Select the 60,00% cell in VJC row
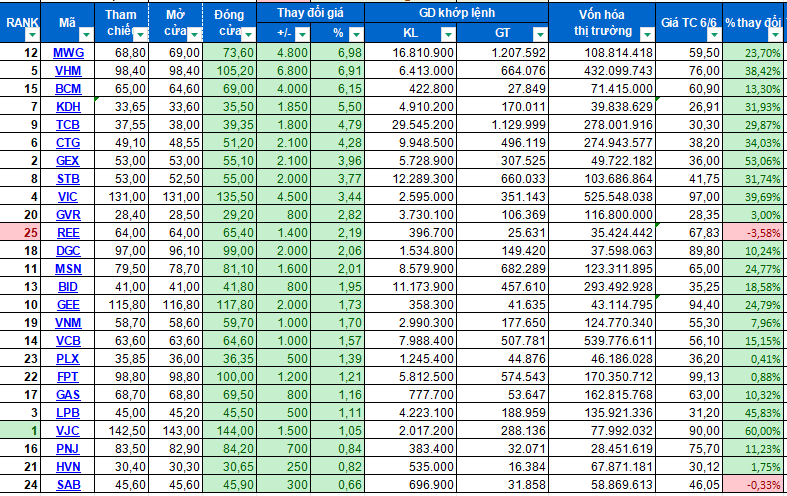The image size is (787, 496). (755, 431)
